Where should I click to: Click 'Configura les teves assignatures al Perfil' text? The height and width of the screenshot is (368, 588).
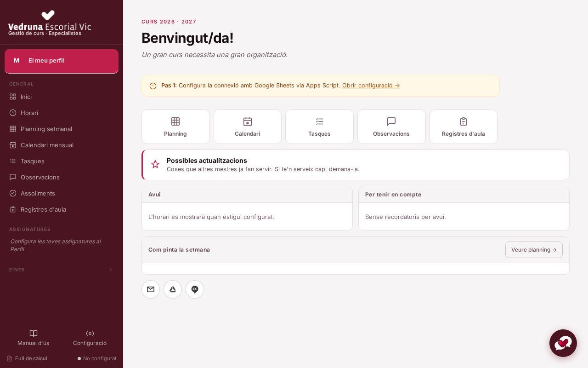(56, 245)
